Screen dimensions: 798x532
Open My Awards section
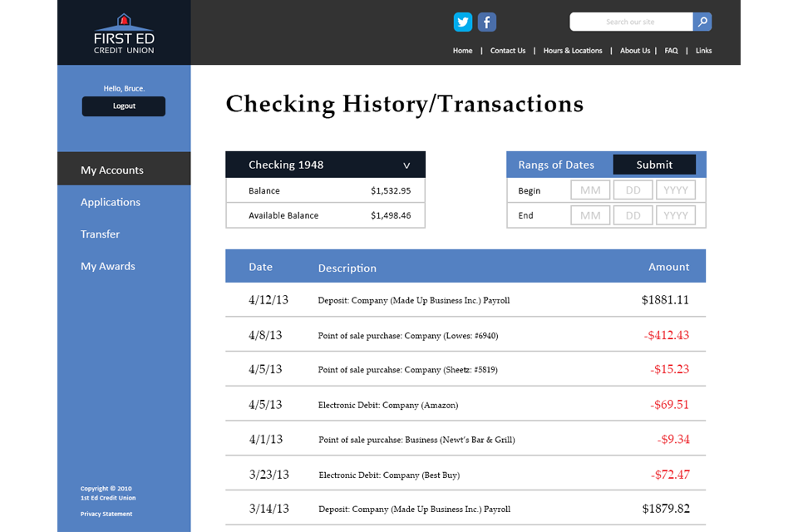[108, 266]
